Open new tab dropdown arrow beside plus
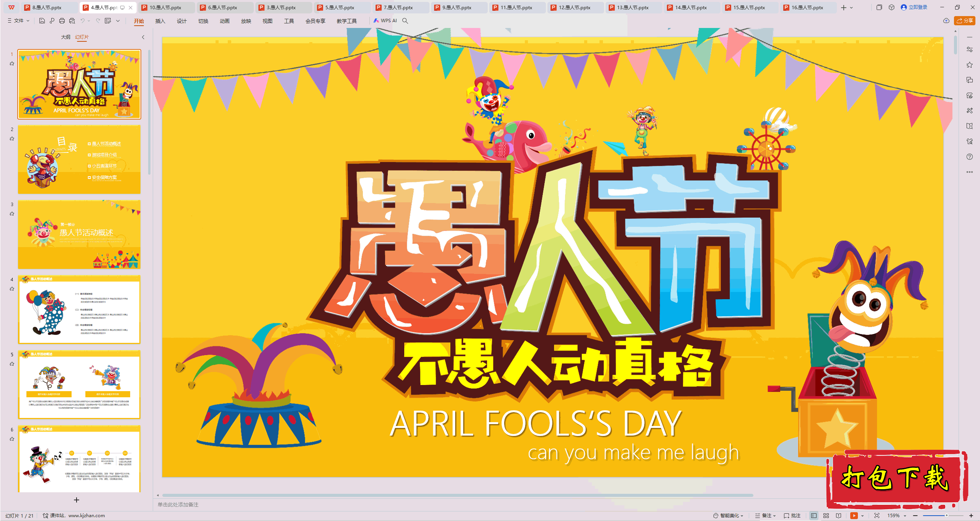Screen dimensions: 980x521 tap(851, 7)
